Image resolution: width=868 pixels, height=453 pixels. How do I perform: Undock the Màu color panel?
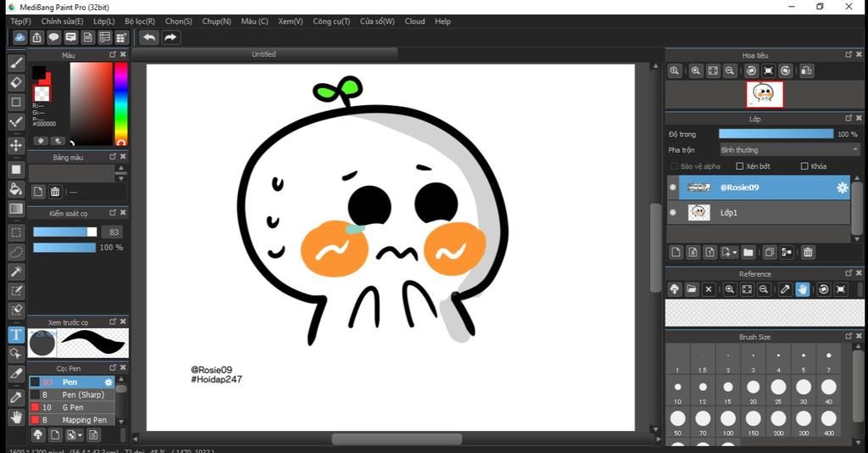tap(113, 54)
